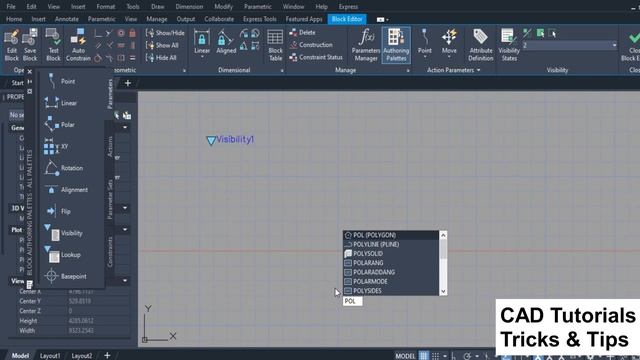Choose the Linear parameter in palette
The height and width of the screenshot is (360, 640).
pyautogui.click(x=60, y=103)
